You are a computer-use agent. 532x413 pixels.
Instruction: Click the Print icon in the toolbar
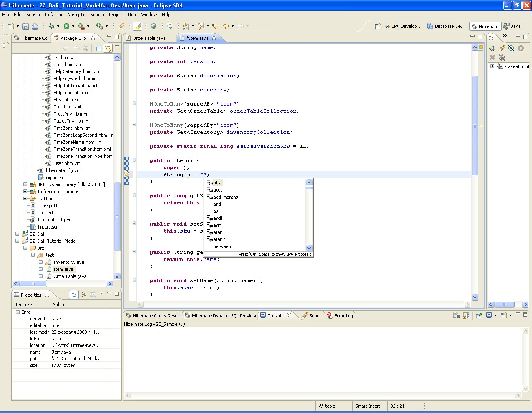point(35,26)
